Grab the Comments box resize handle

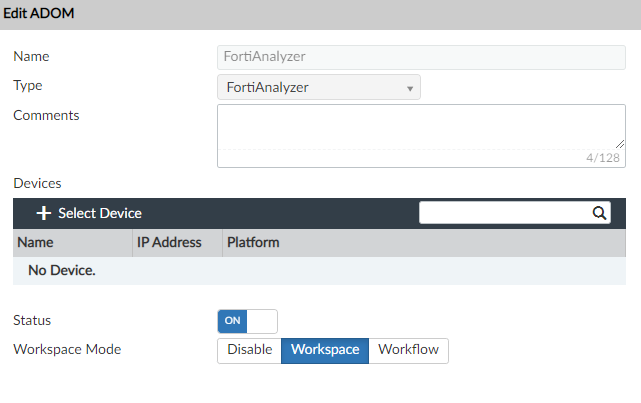tap(620, 144)
